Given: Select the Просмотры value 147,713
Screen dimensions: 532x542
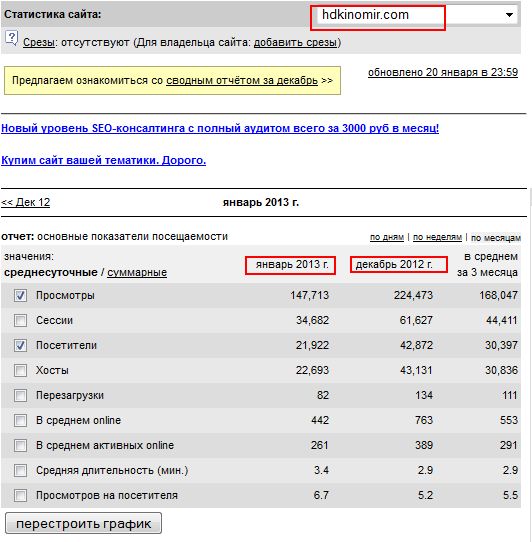Looking at the screenshot, I should [x=309, y=296].
